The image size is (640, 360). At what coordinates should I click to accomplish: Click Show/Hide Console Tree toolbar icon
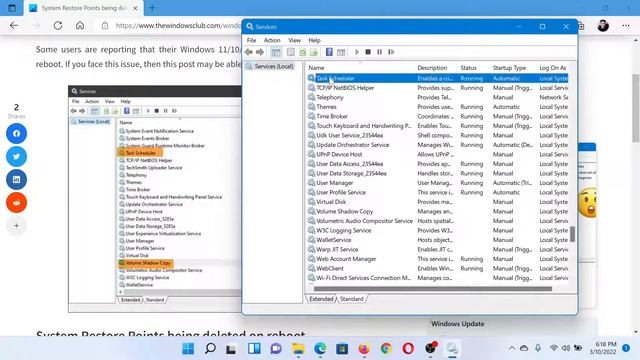click(276, 52)
